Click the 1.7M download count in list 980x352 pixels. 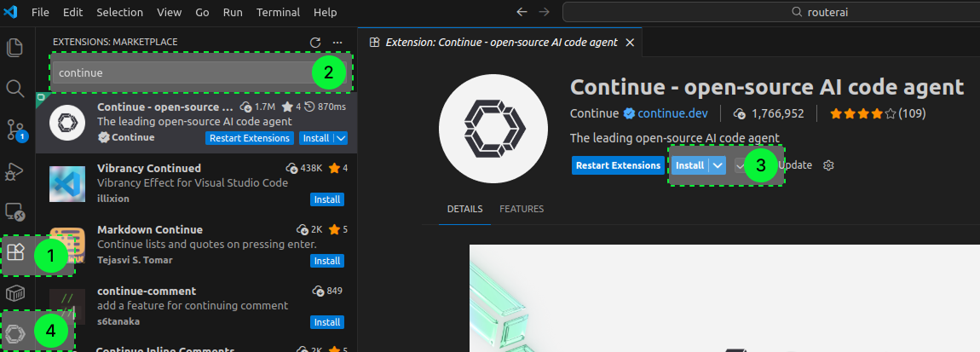258,107
